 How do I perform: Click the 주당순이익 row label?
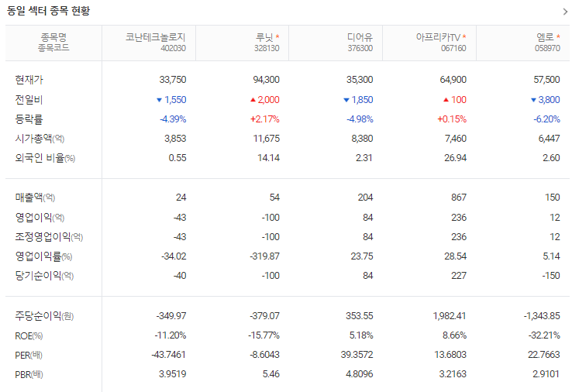point(44,316)
